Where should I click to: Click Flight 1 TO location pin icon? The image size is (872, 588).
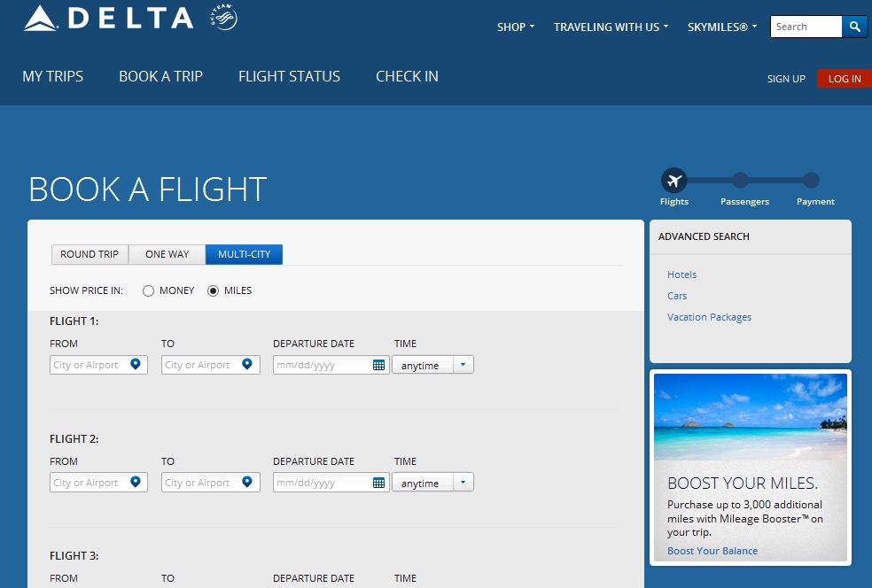[x=247, y=364]
